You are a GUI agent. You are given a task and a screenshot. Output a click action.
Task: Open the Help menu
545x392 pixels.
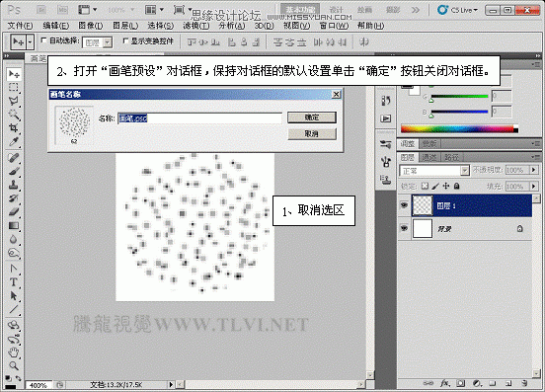(370, 26)
